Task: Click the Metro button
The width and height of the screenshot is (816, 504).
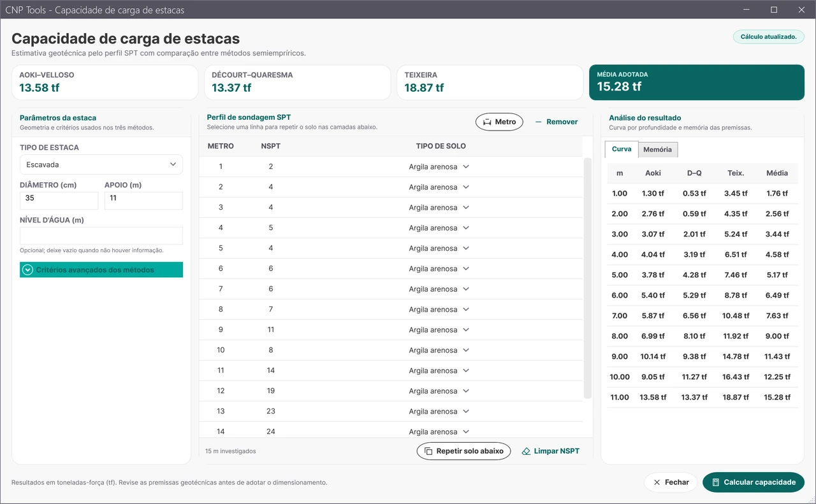Action: 499,122
